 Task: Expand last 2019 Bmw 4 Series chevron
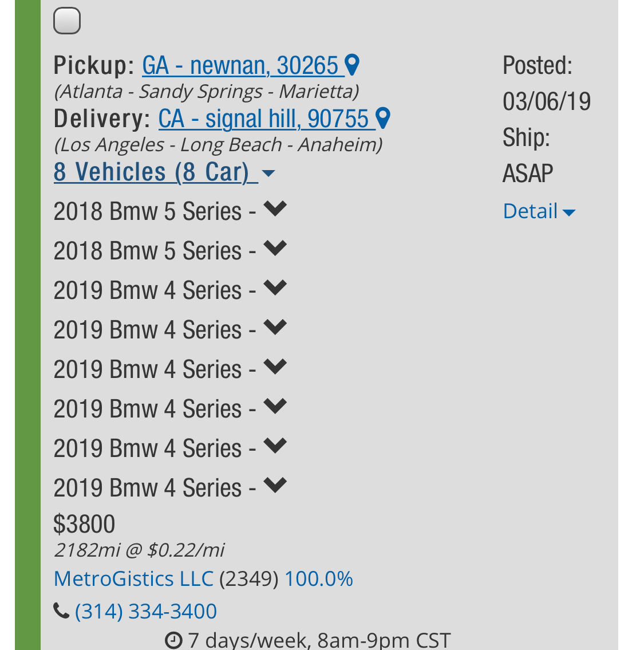[x=275, y=486]
